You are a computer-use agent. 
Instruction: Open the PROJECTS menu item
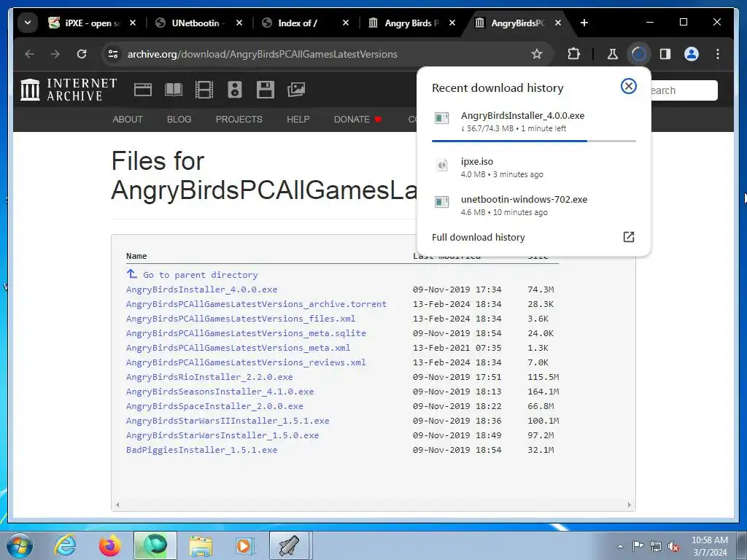239,120
